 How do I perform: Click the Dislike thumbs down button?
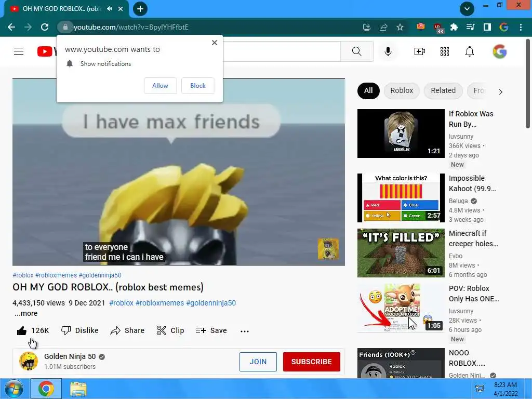click(79, 330)
